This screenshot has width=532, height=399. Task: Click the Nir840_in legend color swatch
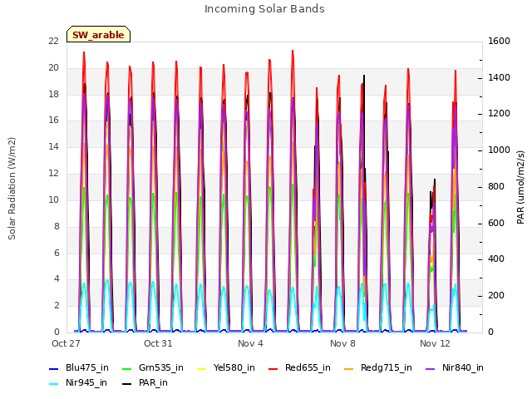tap(431, 368)
